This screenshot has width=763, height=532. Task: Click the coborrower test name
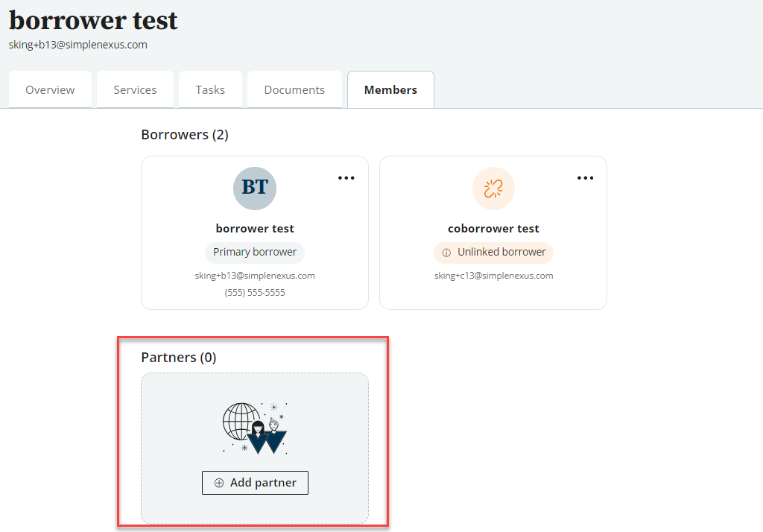[493, 229]
